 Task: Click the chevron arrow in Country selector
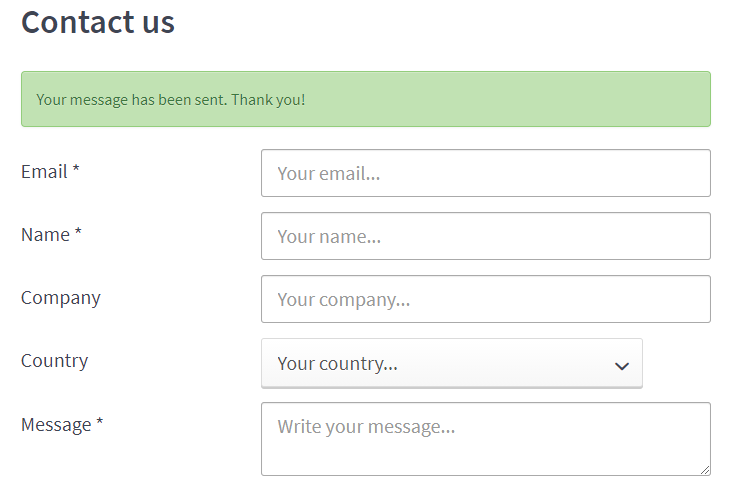(622, 365)
